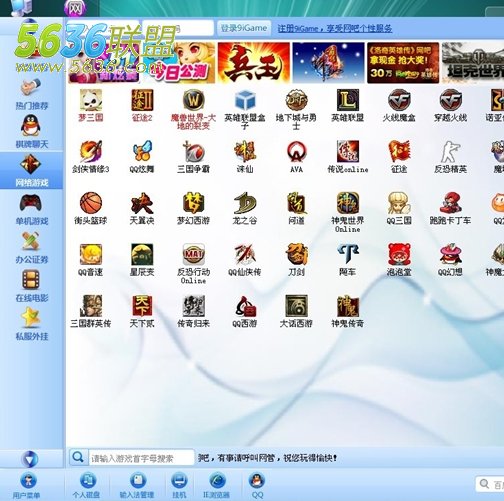Start 反恐行动Online
The width and height of the screenshot is (504, 501).
click(x=193, y=264)
